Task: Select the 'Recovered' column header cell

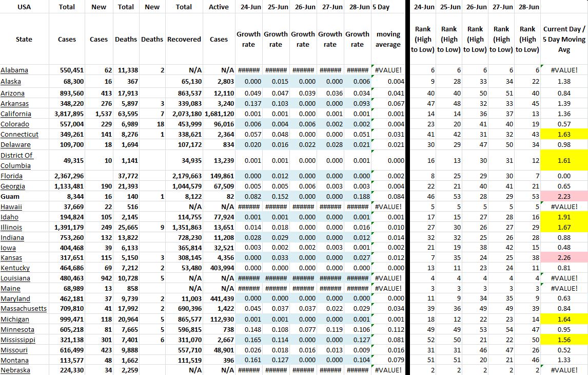Action: click(184, 39)
